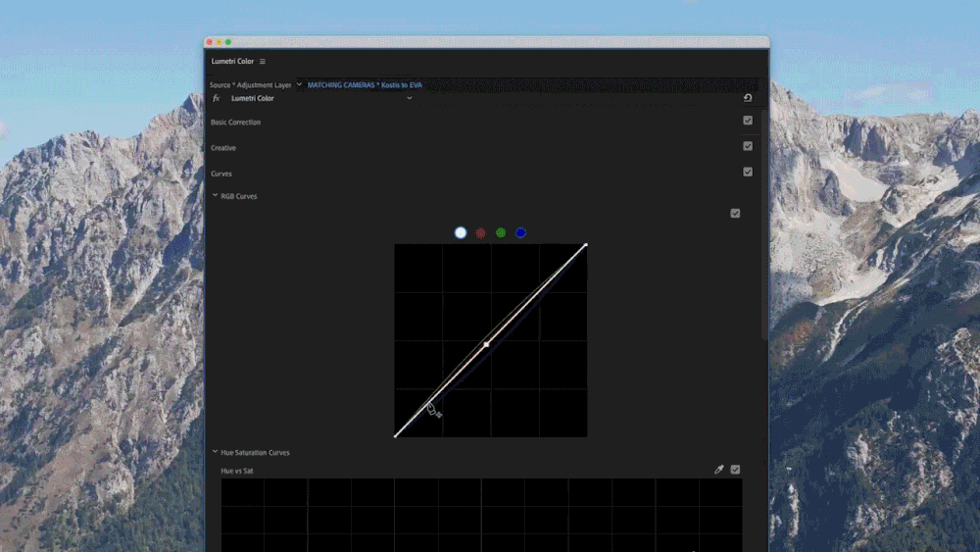Screen dimensions: 980x552
Task: Collapse the RGB Curves section
Action: [x=215, y=196]
